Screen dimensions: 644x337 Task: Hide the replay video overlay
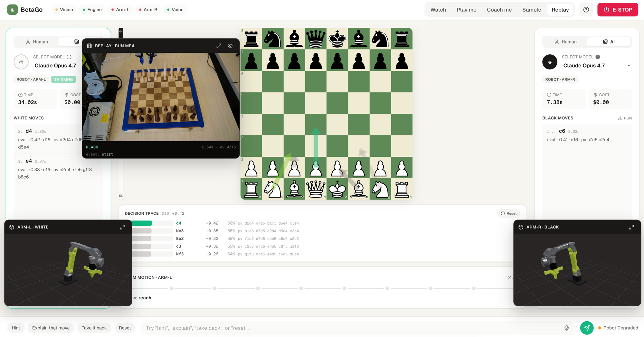(x=230, y=46)
